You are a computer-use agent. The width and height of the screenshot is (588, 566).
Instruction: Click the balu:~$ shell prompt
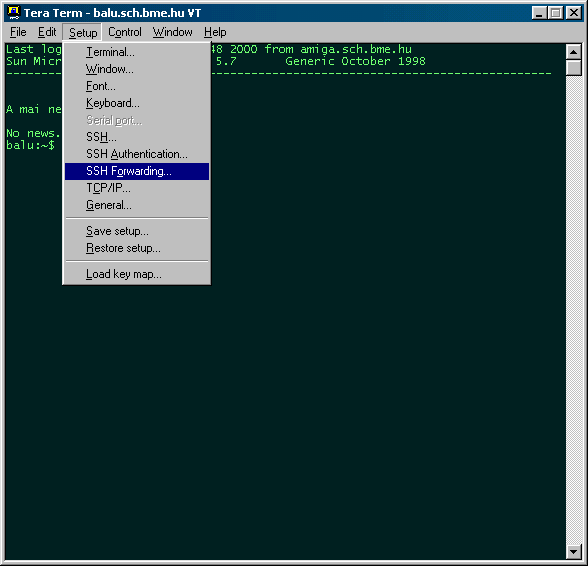30,145
